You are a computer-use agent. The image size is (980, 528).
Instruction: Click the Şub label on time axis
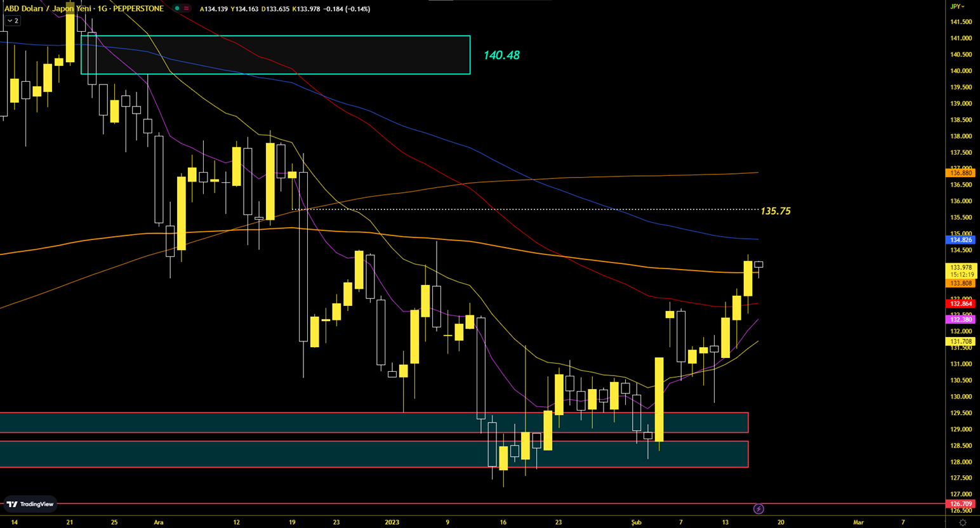pos(636,522)
